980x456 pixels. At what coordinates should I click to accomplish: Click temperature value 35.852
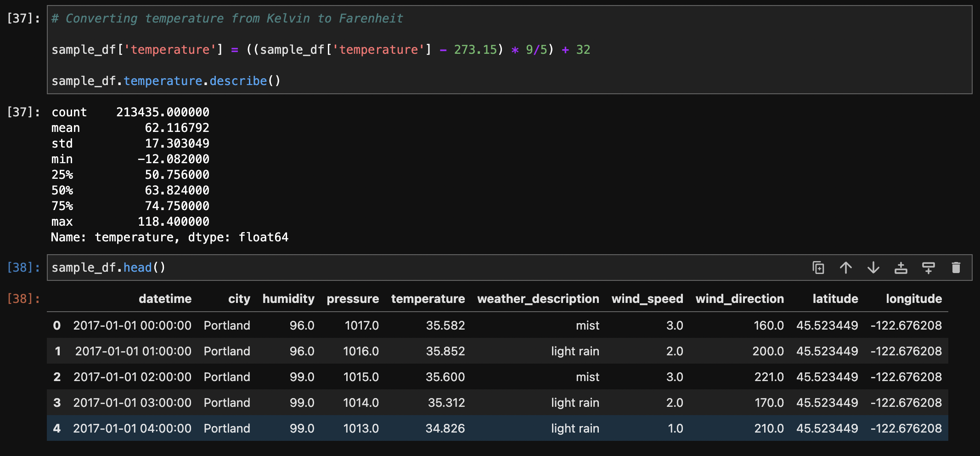[x=445, y=351]
